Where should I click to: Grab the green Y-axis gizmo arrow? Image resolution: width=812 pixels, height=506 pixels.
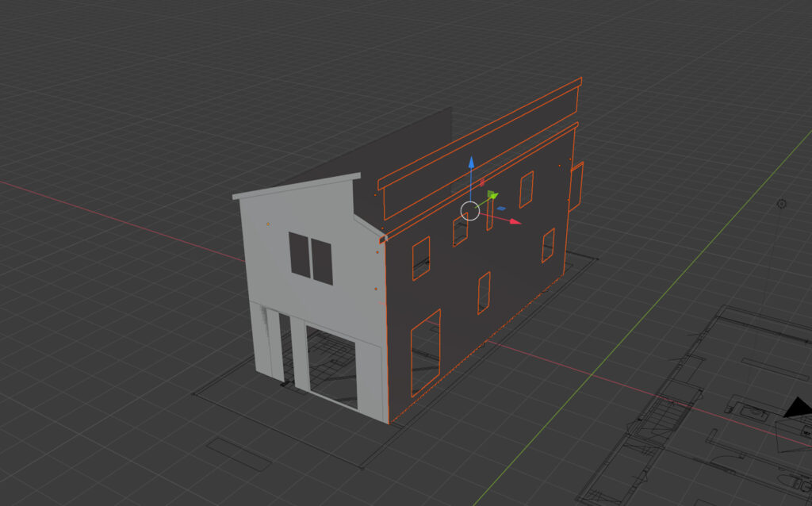pyautogui.click(x=493, y=195)
